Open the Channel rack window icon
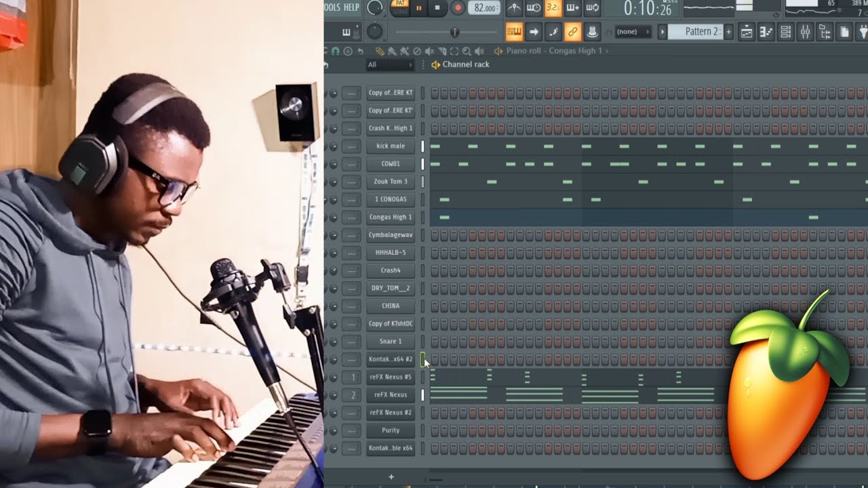 (786, 32)
